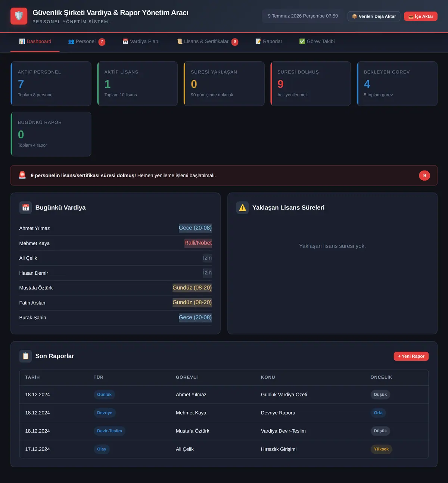This screenshot has width=448, height=483.
Task: Click the warning triangle icon beside Yaklaşan Lisans Süreleri
Action: [243, 208]
